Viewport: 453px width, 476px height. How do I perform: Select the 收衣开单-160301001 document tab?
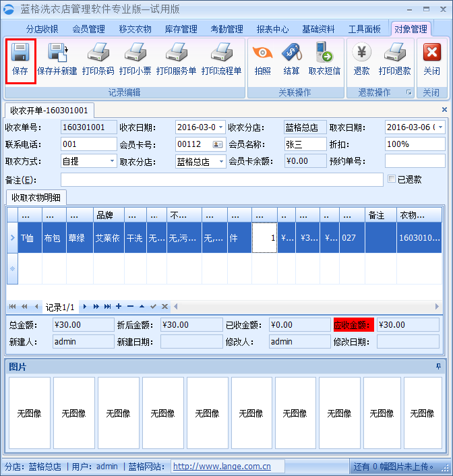(x=49, y=111)
